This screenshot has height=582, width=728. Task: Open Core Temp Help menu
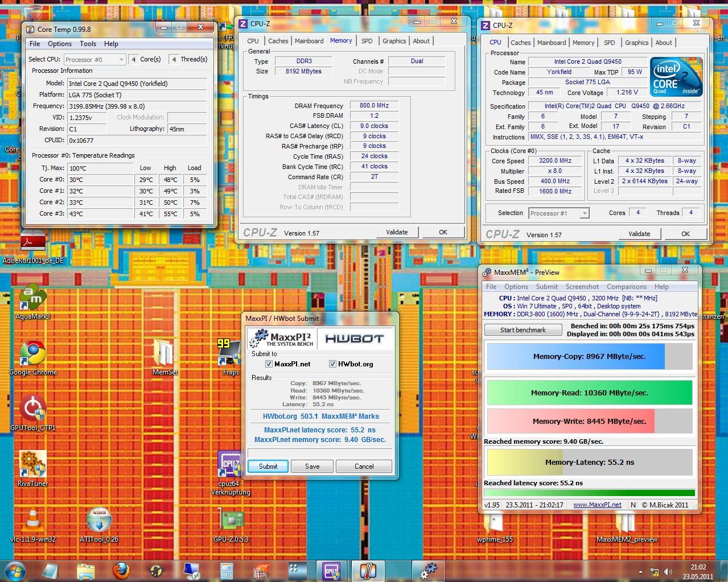[x=111, y=44]
